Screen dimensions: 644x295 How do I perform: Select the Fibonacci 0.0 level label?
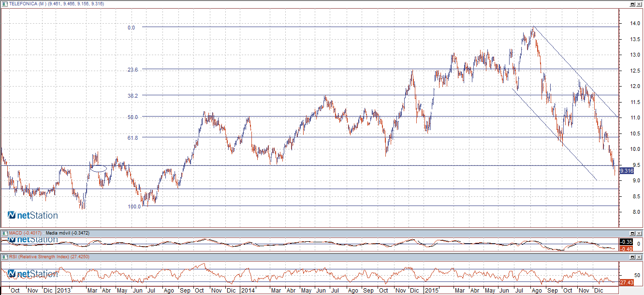click(x=131, y=28)
